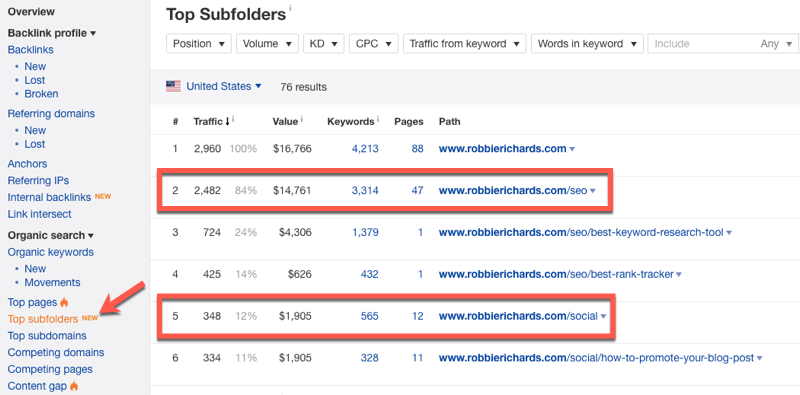Expand menu arrow for www.robbierichards.com/seo path
Image resolution: width=800 pixels, height=395 pixels.
tap(592, 191)
